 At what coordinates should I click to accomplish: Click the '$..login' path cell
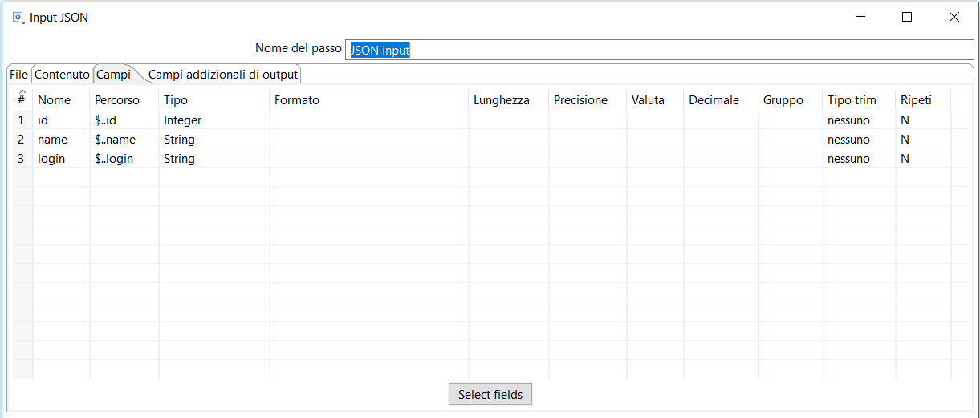coord(124,159)
